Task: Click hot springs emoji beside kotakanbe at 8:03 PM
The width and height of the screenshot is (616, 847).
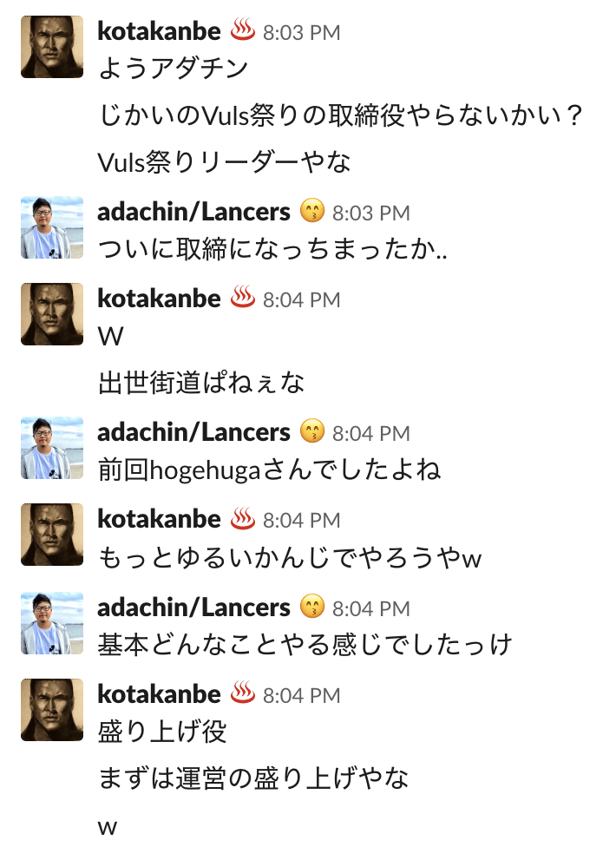Action: click(243, 32)
